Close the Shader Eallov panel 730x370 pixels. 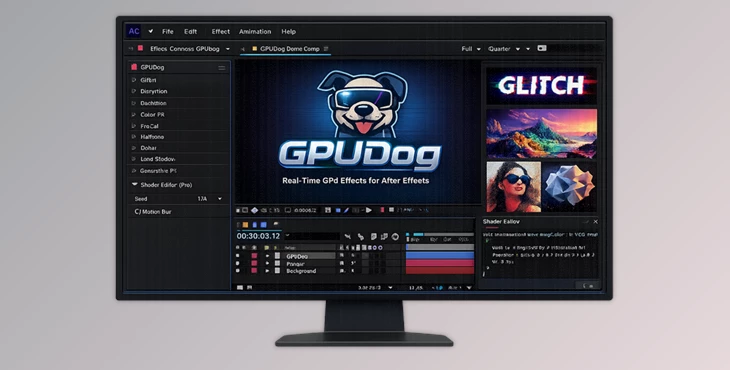[x=595, y=222]
